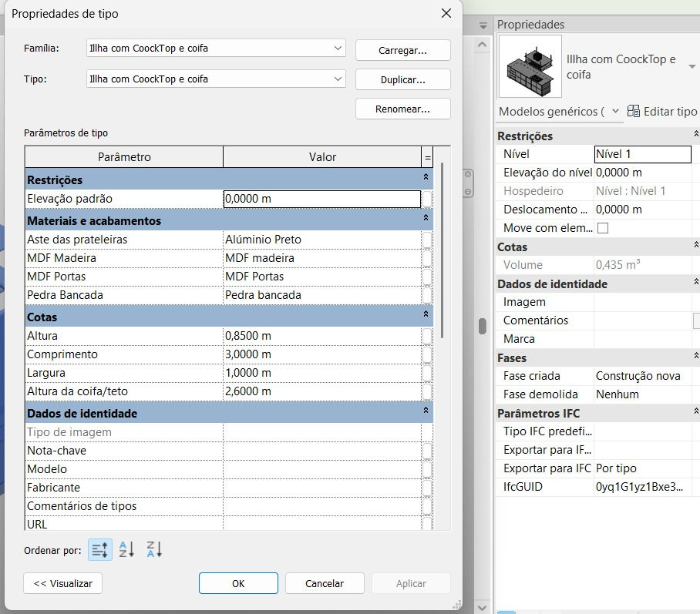Open the Família dropdown list
This screenshot has height=614, width=700.
tap(338, 48)
